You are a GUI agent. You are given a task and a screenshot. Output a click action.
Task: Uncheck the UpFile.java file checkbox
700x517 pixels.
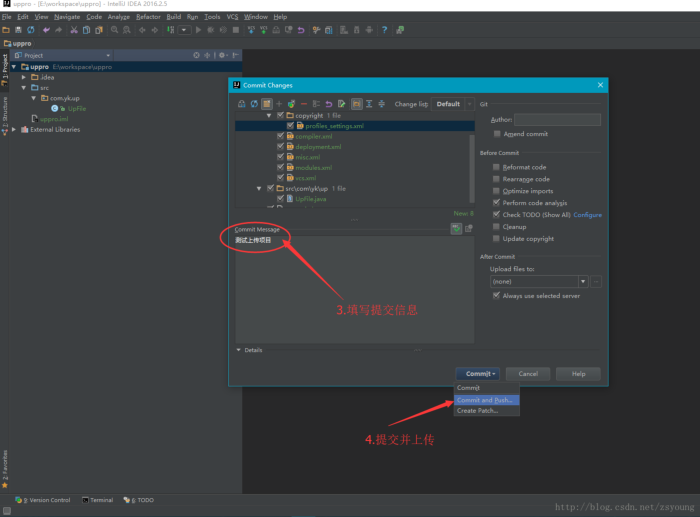(281, 199)
